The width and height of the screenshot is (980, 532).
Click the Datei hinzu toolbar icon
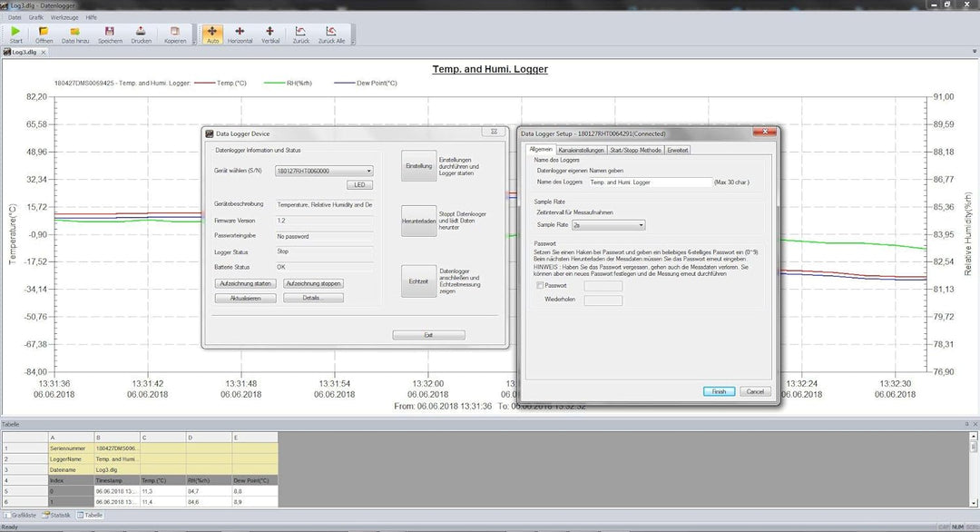coord(75,34)
